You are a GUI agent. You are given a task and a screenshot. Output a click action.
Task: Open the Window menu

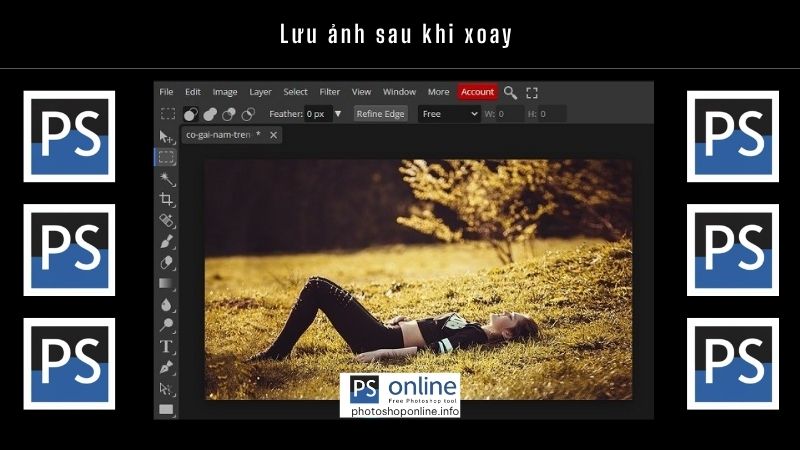(x=399, y=92)
